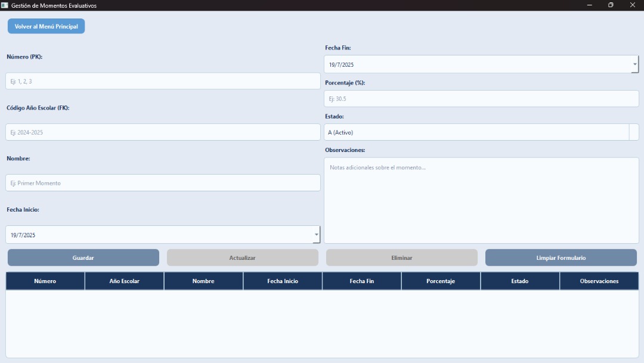
Task: Click the Porcentaje column header
Action: pyautogui.click(x=441, y=281)
